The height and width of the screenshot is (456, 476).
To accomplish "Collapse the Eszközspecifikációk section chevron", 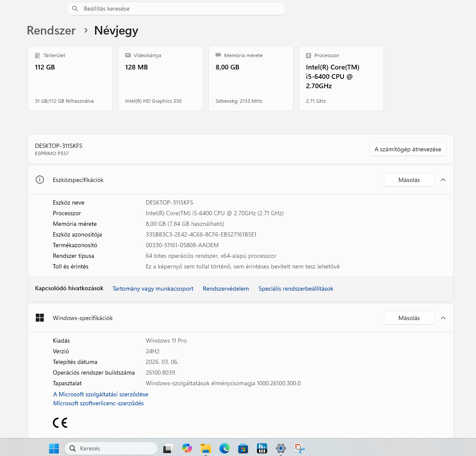I will coord(443,180).
